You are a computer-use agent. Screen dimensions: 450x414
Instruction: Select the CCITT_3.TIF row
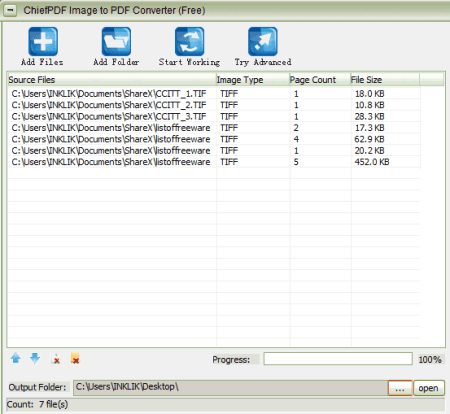point(214,116)
